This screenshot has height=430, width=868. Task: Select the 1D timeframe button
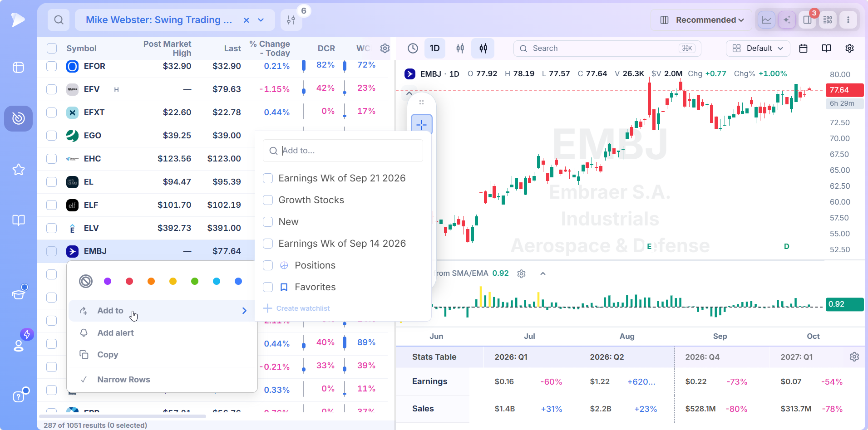point(434,49)
